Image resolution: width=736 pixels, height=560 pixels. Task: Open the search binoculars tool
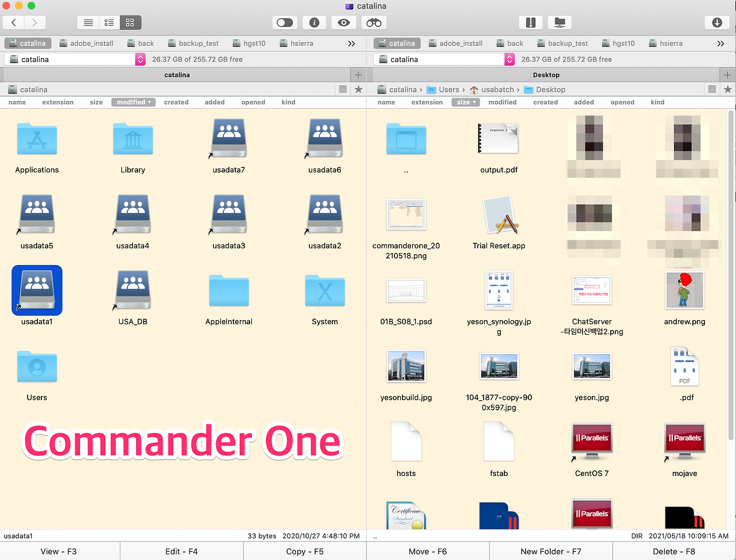click(373, 22)
